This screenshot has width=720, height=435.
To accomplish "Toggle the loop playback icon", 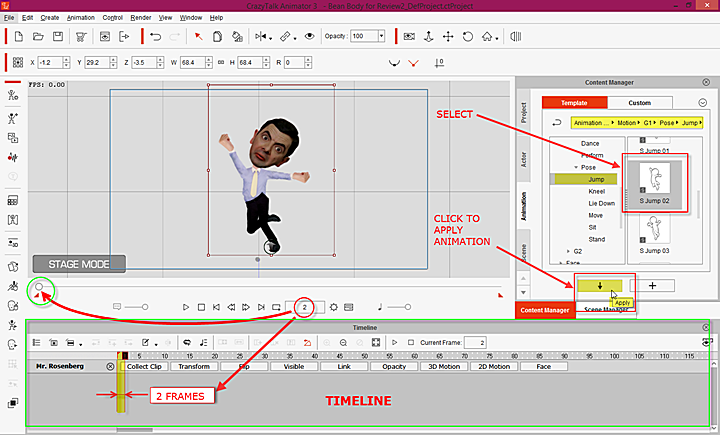I will click(276, 307).
